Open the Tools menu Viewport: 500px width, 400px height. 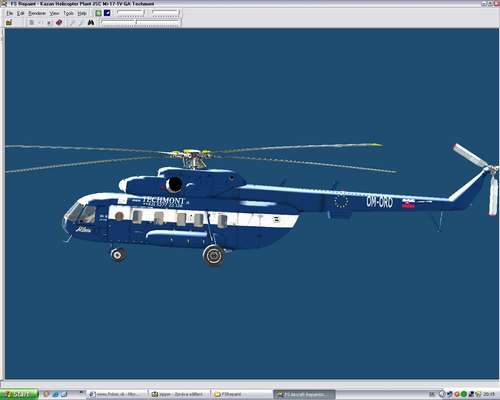(68, 13)
